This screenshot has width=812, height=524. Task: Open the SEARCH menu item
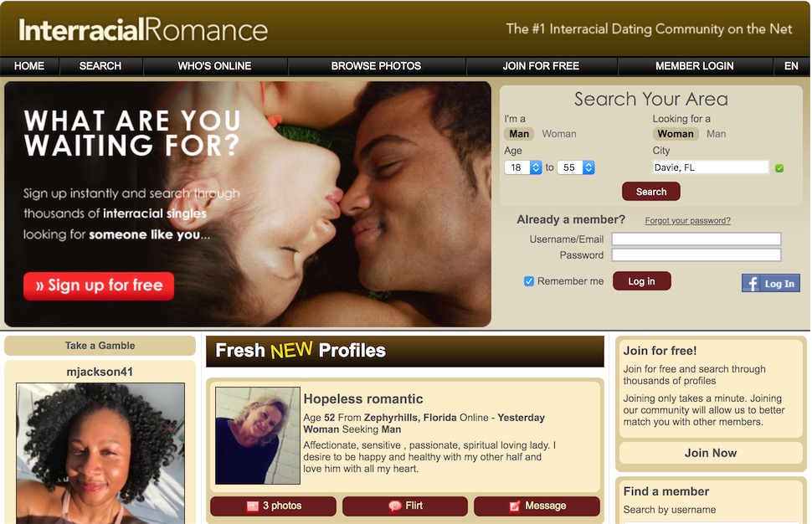click(100, 66)
